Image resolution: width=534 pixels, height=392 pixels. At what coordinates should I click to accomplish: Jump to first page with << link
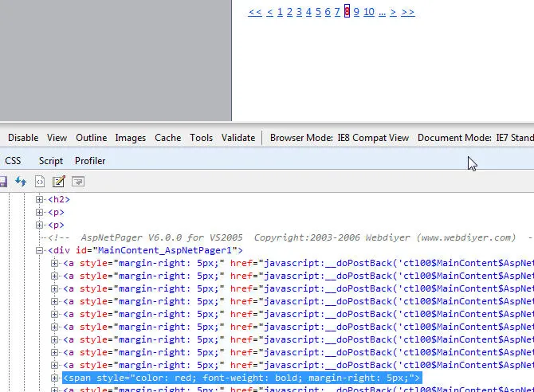255,12
